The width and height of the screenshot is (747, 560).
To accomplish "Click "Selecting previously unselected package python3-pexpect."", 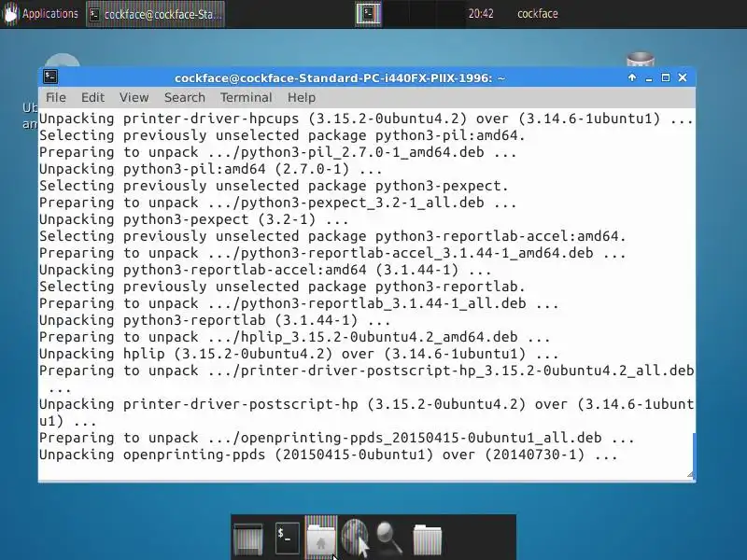I will 274,186.
